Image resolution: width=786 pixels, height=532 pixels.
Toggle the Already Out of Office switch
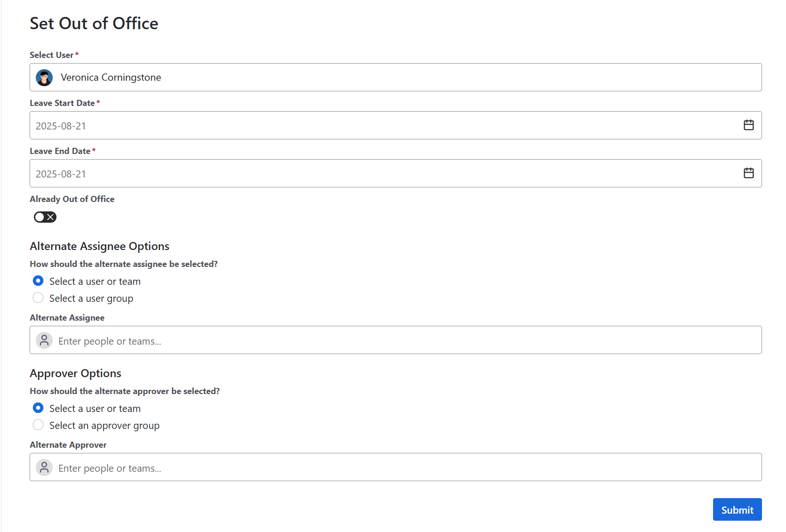pyautogui.click(x=45, y=217)
